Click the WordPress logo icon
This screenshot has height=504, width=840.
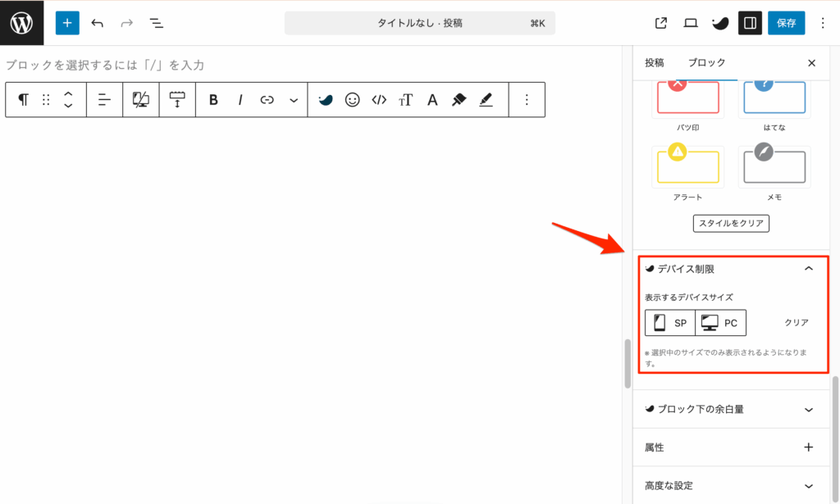click(x=21, y=23)
